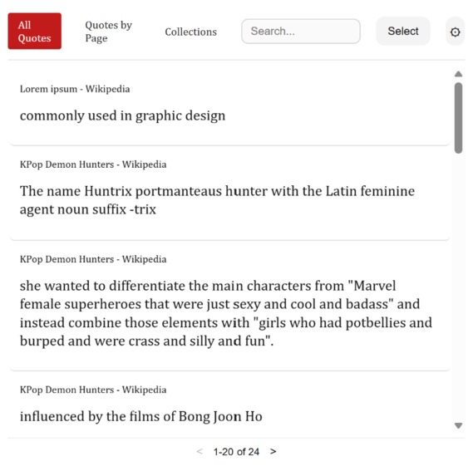468x476 pixels.
Task: Go to next page of quotes
Action: tap(273, 451)
